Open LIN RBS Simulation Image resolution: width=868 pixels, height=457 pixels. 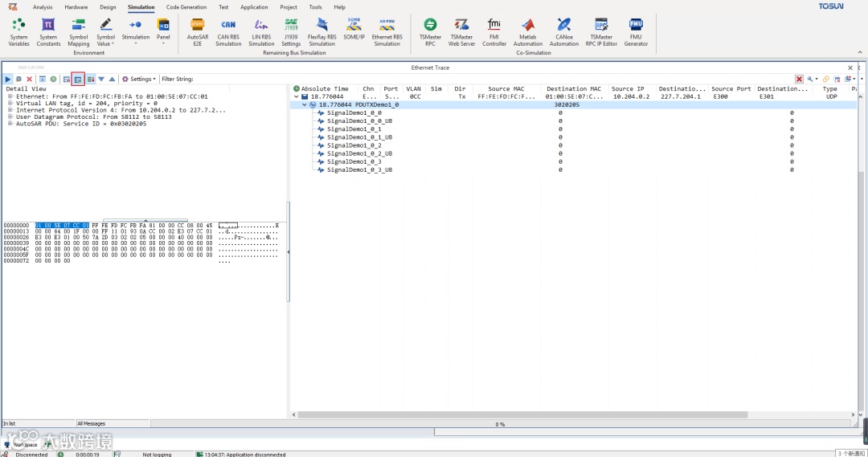261,32
